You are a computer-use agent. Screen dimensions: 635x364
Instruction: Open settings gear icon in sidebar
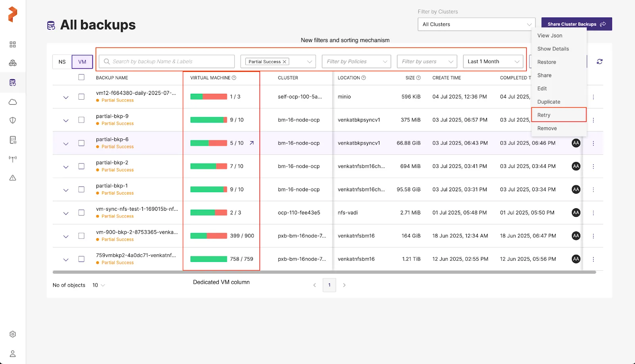[13, 334]
